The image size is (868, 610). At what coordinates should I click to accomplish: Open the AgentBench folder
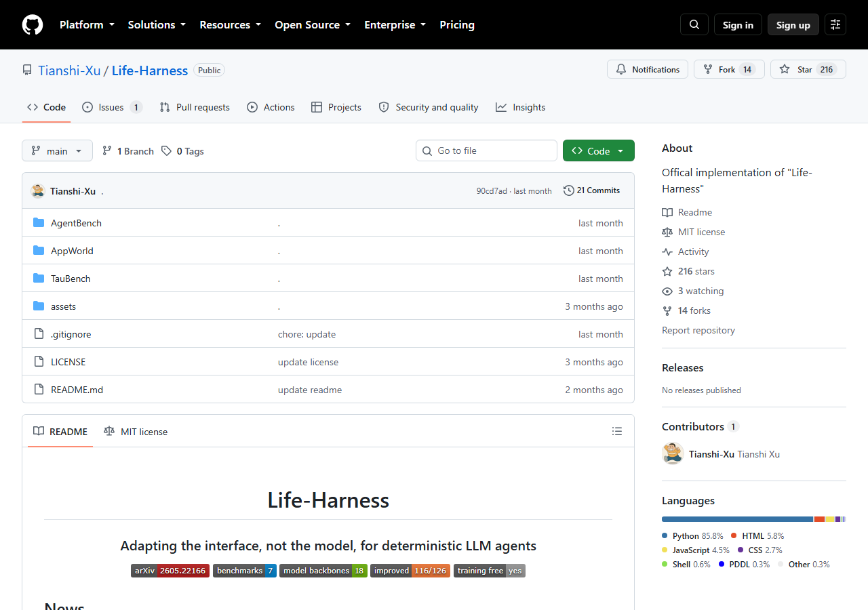tap(76, 223)
